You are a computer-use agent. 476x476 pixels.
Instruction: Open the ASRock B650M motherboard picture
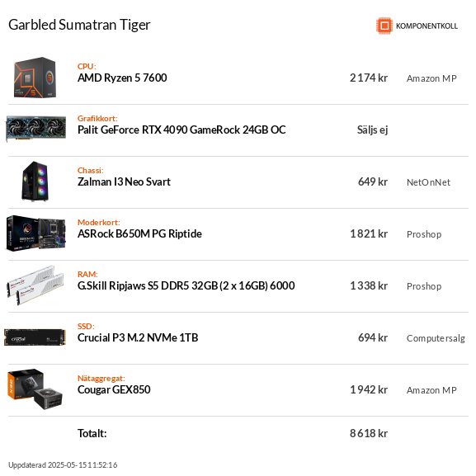point(36,233)
